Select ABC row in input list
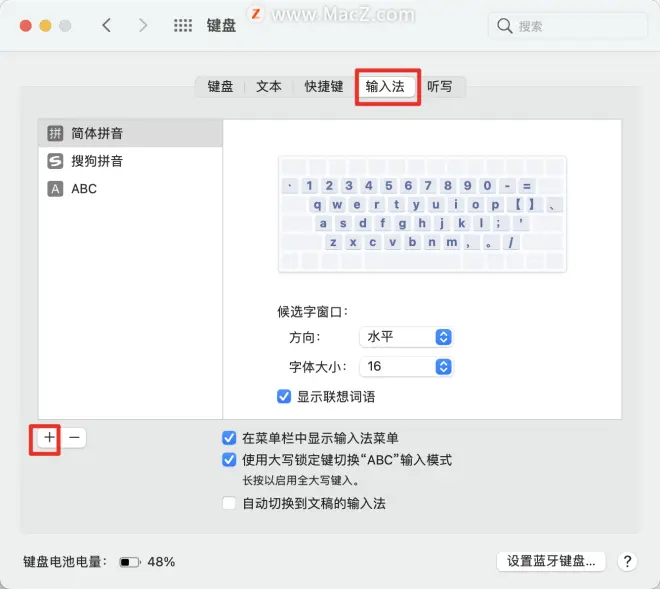The image size is (660, 589). 130,189
